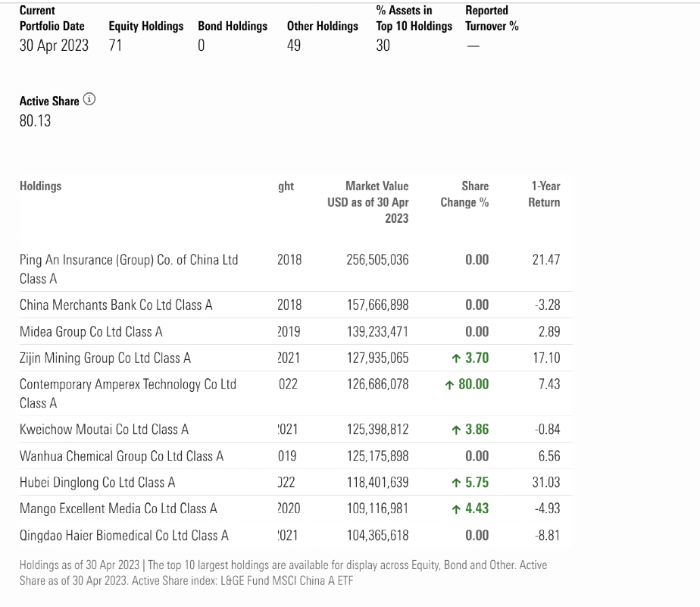Viewport: 700px width, 607px height.
Task: Click Mango Excellent Media holding
Action: pyautogui.click(x=118, y=508)
